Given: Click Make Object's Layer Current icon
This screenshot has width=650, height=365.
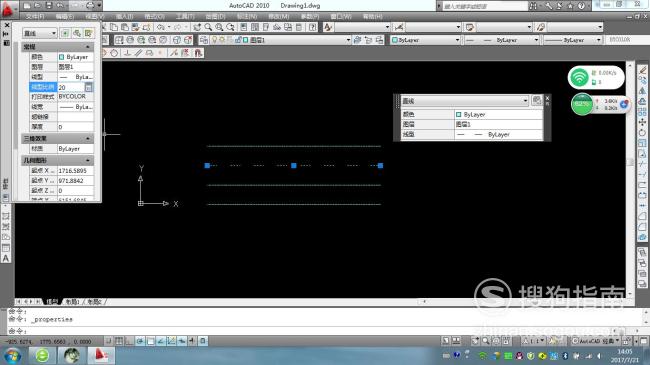Looking at the screenshot, I should [357, 40].
